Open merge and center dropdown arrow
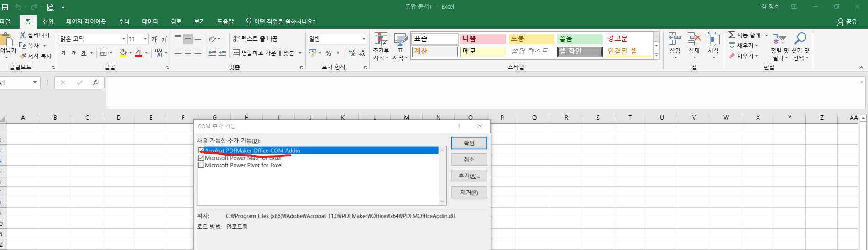This screenshot has height=250, width=868. pyautogui.click(x=300, y=53)
